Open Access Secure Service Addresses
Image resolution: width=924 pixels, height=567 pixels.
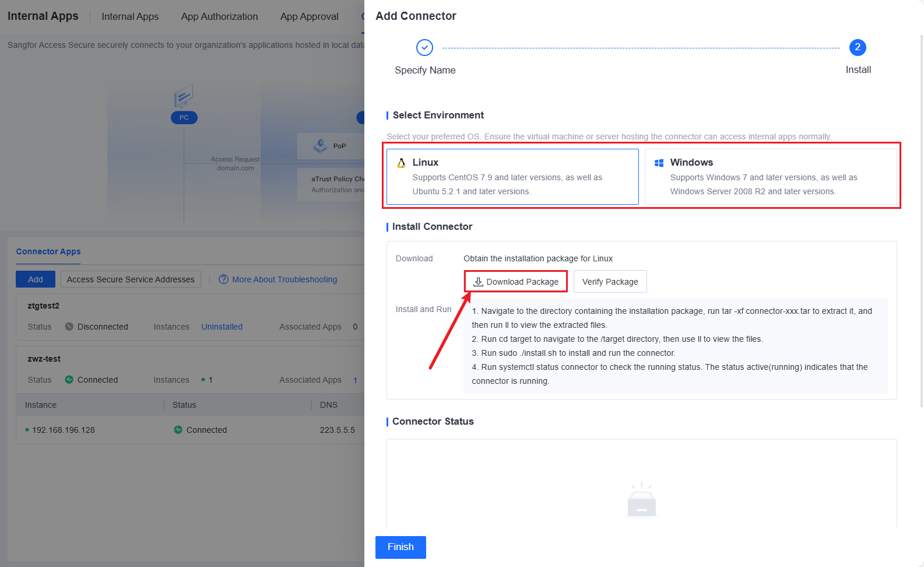point(131,279)
